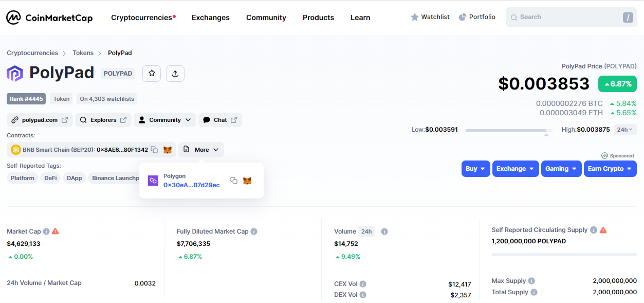Screen dimensions: 644x303
Task: Collapse the More contracts dropdown
Action: pyautogui.click(x=201, y=150)
